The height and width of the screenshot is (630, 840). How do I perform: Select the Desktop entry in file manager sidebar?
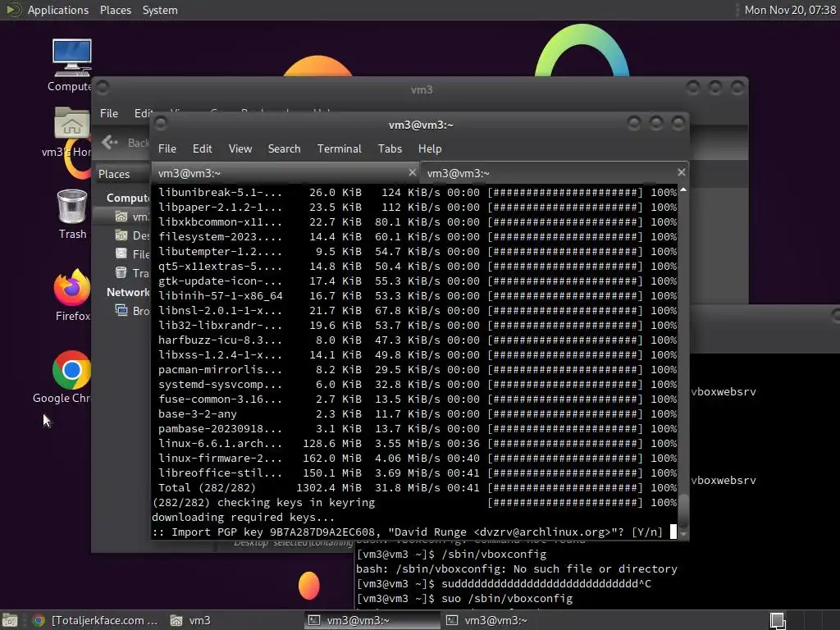[132, 235]
